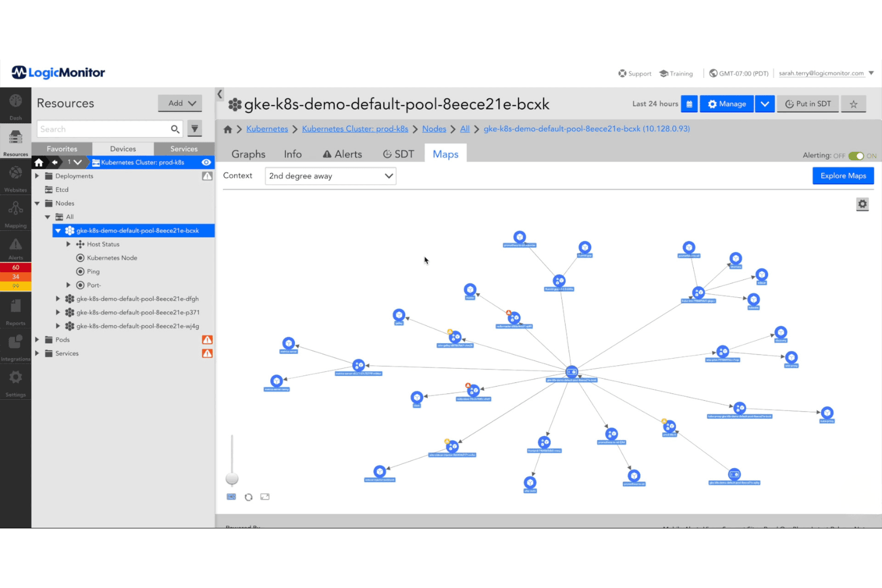Collapse the resource tree panel with the chevron
This screenshot has height=588, width=882.
(219, 94)
